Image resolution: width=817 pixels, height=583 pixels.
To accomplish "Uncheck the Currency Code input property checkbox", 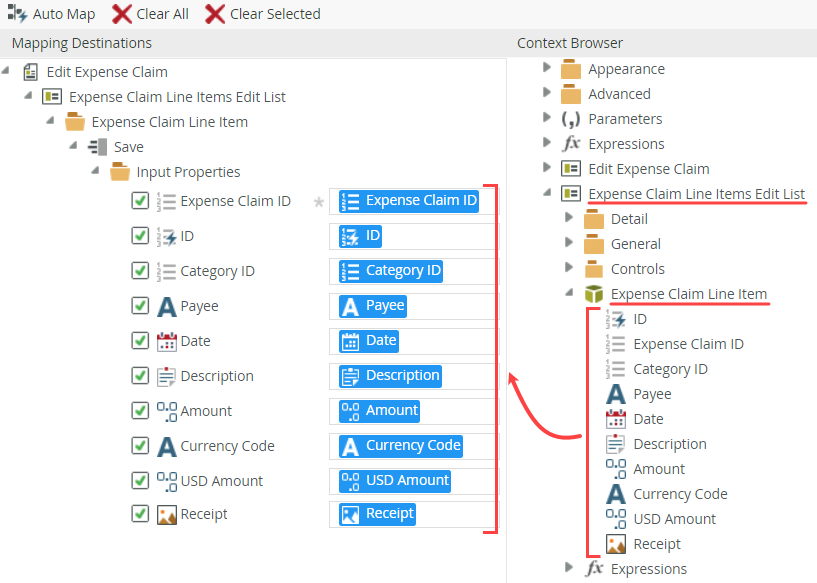I will (x=140, y=445).
